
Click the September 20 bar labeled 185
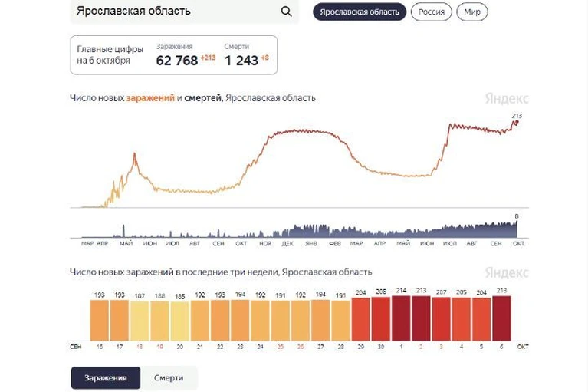pos(180,321)
